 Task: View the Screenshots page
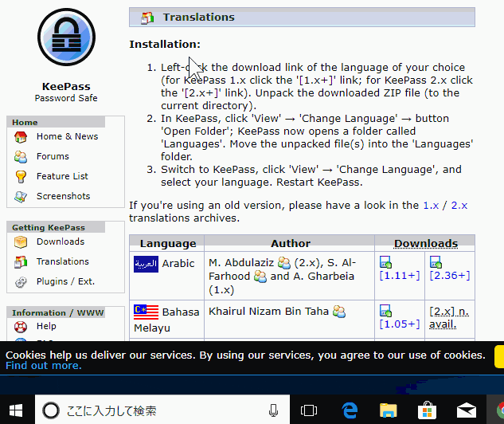click(64, 196)
